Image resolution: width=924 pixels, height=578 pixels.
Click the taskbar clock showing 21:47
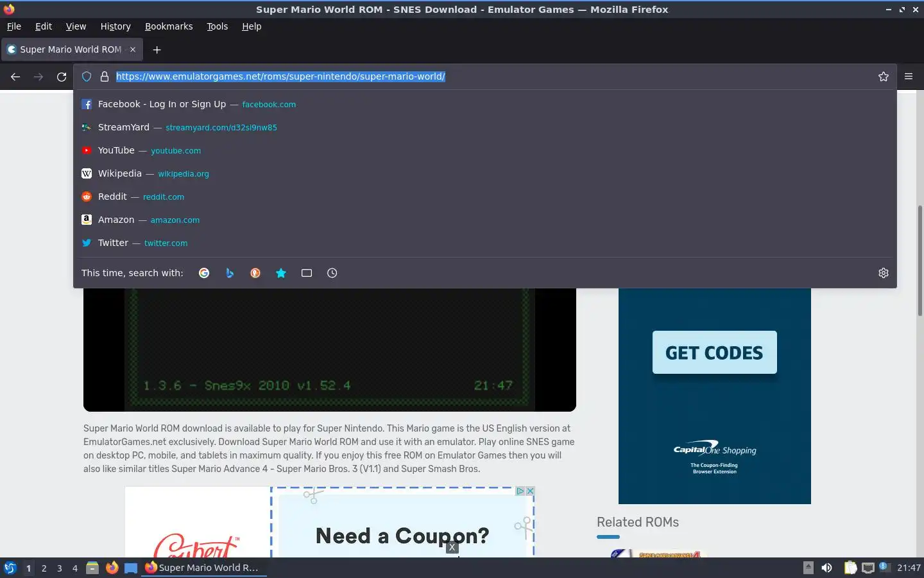point(909,568)
